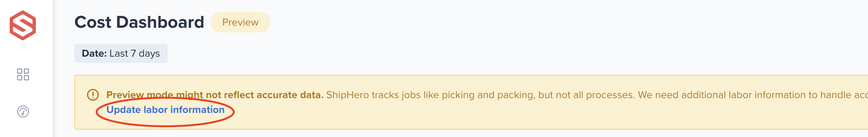
Task: Click the exclamation warning circle icon
Action: [x=93, y=95]
